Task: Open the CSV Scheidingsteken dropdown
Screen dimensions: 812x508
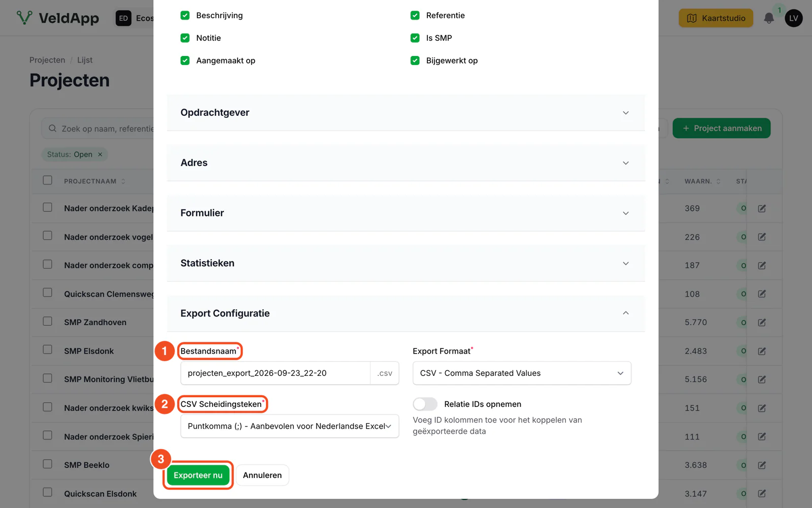Action: pos(290,426)
